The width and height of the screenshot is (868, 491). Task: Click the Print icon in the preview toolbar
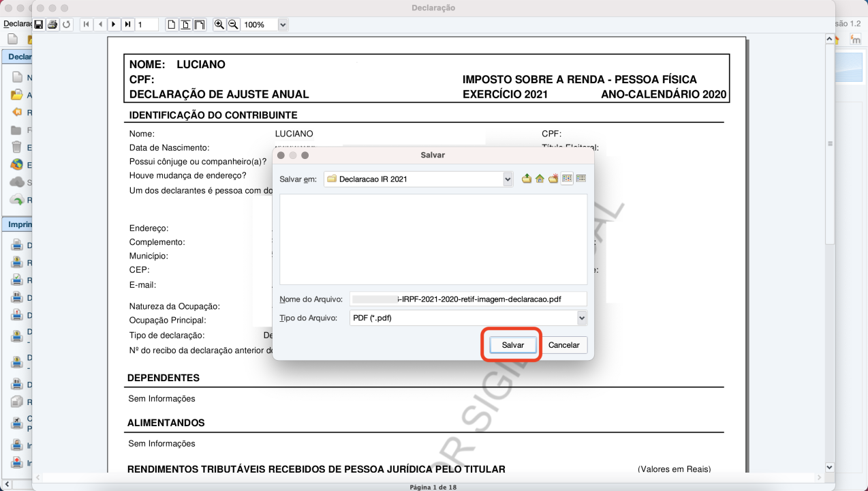click(53, 25)
